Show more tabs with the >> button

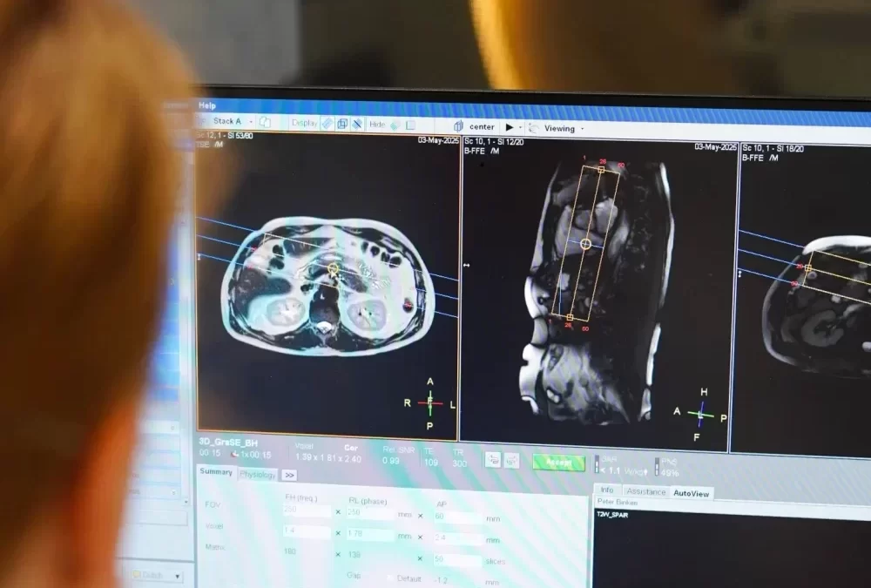pos(289,475)
